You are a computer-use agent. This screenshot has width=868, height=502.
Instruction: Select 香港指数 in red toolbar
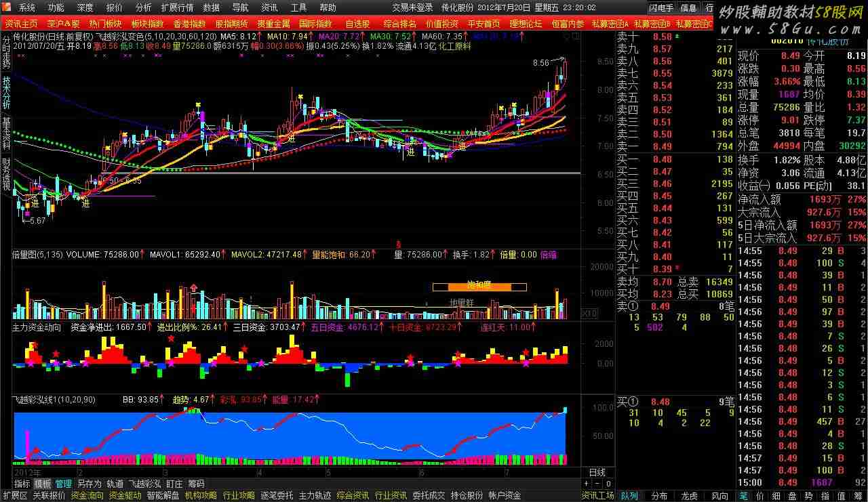[x=190, y=24]
